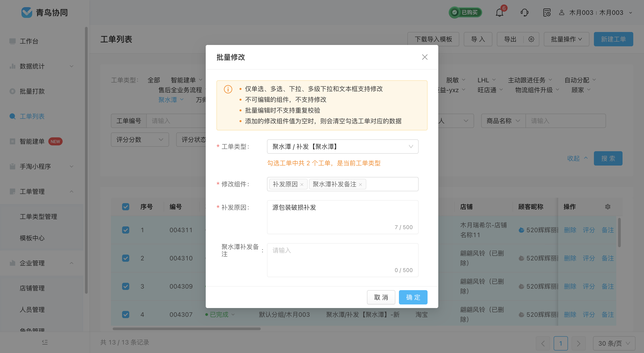Open 人员管理 in sidebar
The height and width of the screenshot is (353, 644).
coord(32,309)
